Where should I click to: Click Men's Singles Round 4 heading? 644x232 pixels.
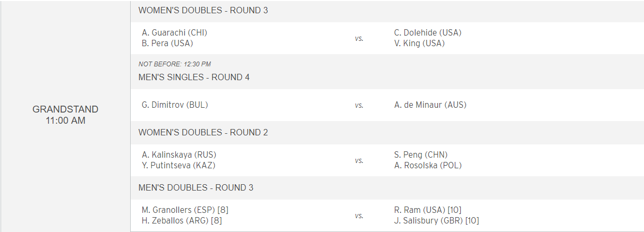click(194, 78)
